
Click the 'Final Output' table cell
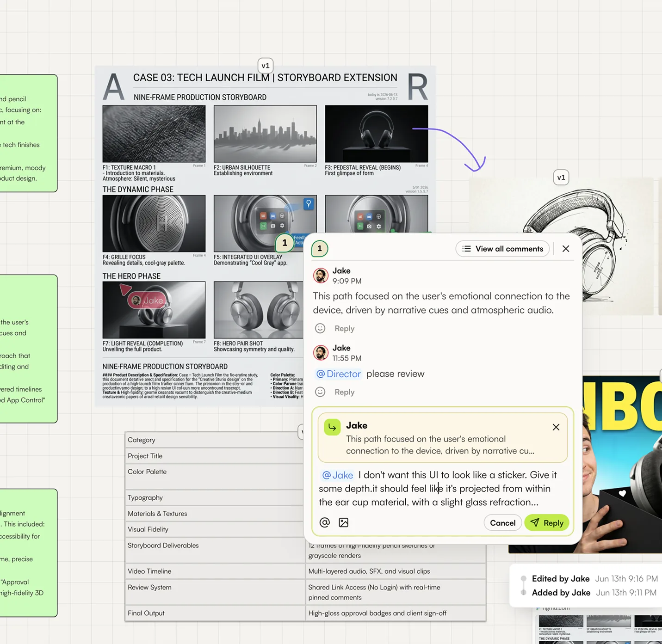(214, 613)
